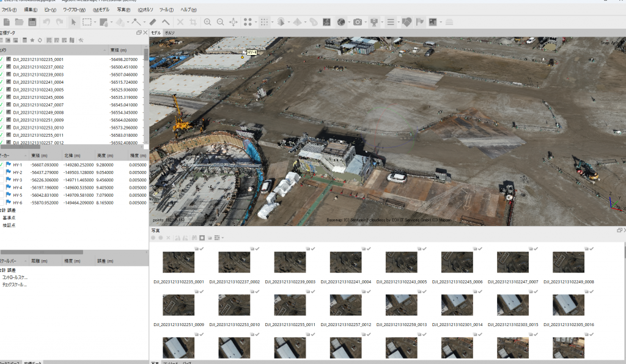
Task: Toggle the show markers flag icon
Action: (419, 23)
